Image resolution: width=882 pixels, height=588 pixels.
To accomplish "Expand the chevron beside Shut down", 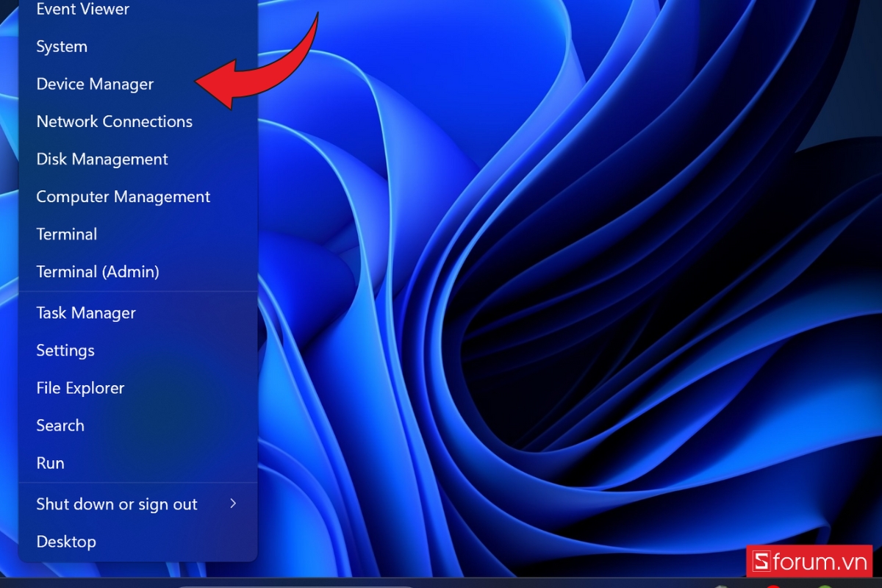I will [x=233, y=503].
